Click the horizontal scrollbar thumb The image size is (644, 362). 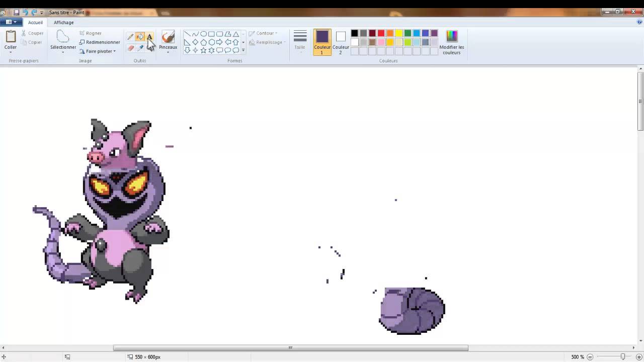(x=290, y=347)
